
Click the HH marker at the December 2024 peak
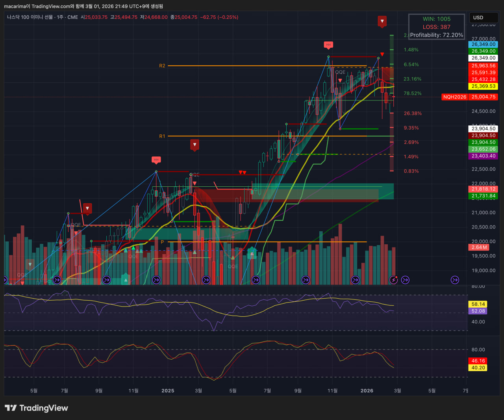[x=156, y=160]
